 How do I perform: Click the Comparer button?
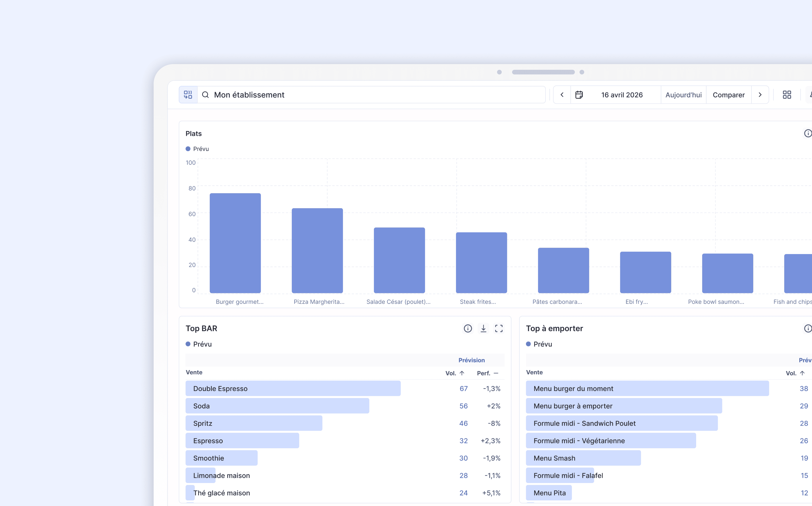(728, 95)
